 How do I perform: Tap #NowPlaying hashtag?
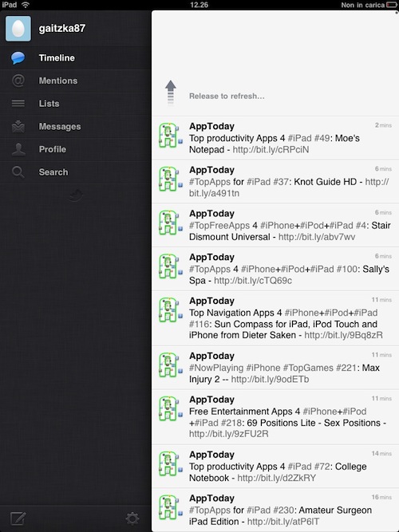(x=216, y=368)
